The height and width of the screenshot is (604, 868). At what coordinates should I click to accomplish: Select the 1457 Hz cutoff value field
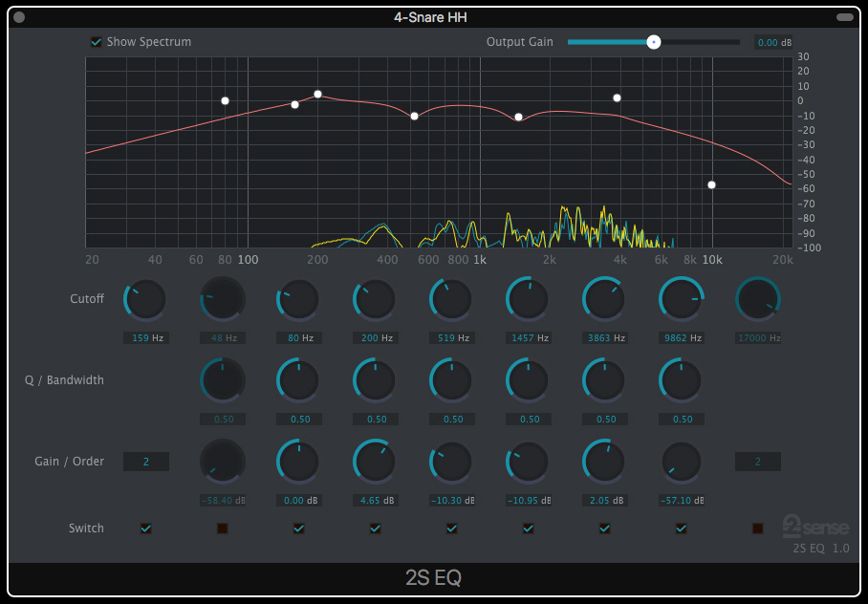tap(528, 337)
